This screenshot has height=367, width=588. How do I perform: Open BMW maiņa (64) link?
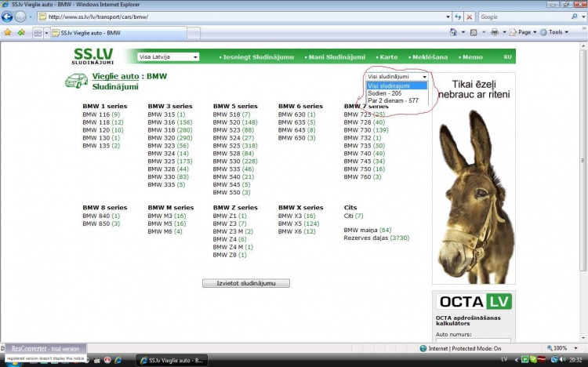368,230
